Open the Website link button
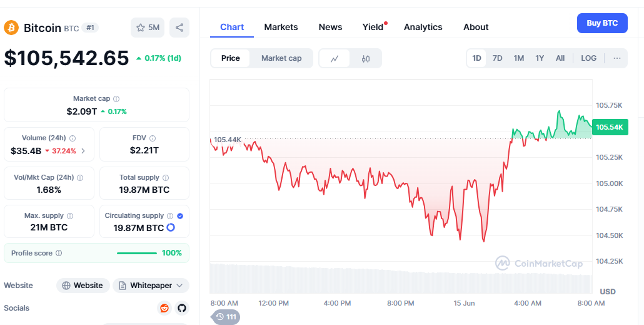Image resolution: width=644 pixels, height=325 pixels. coord(83,286)
